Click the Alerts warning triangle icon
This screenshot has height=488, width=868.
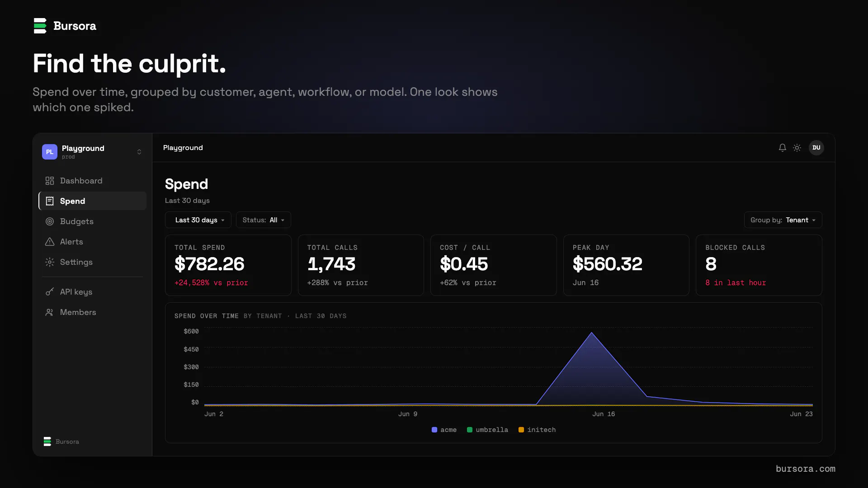(x=50, y=242)
